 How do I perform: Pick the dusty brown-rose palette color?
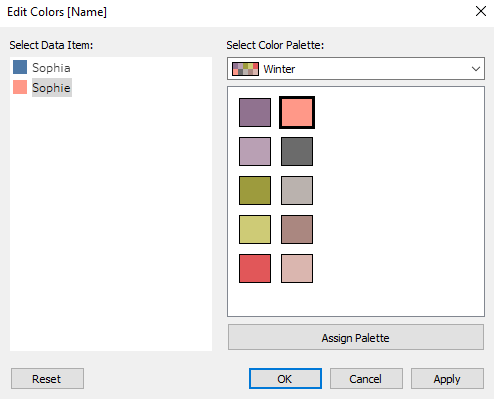coord(297,229)
